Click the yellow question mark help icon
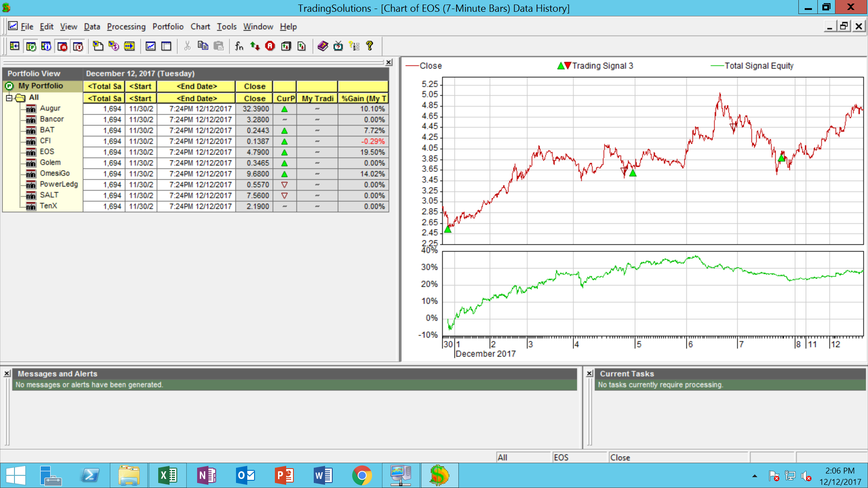 369,46
